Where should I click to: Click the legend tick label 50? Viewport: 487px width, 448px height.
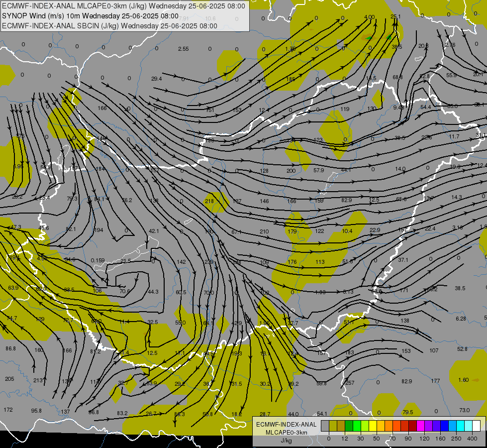tap(377, 439)
